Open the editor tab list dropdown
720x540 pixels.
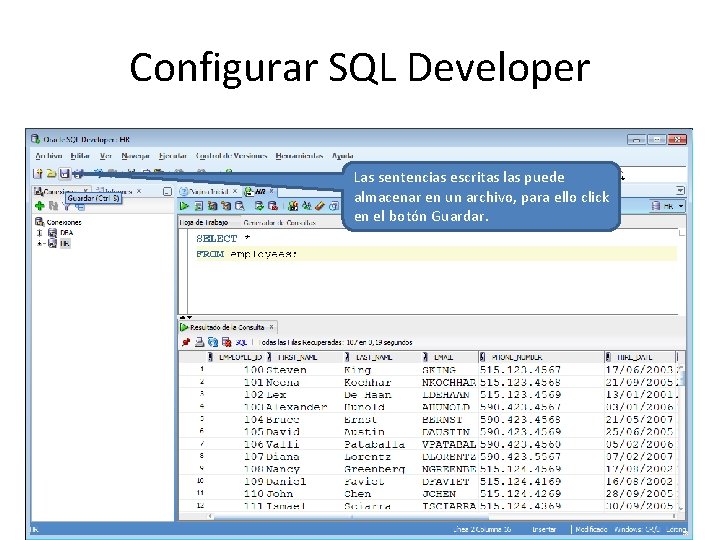click(x=681, y=190)
